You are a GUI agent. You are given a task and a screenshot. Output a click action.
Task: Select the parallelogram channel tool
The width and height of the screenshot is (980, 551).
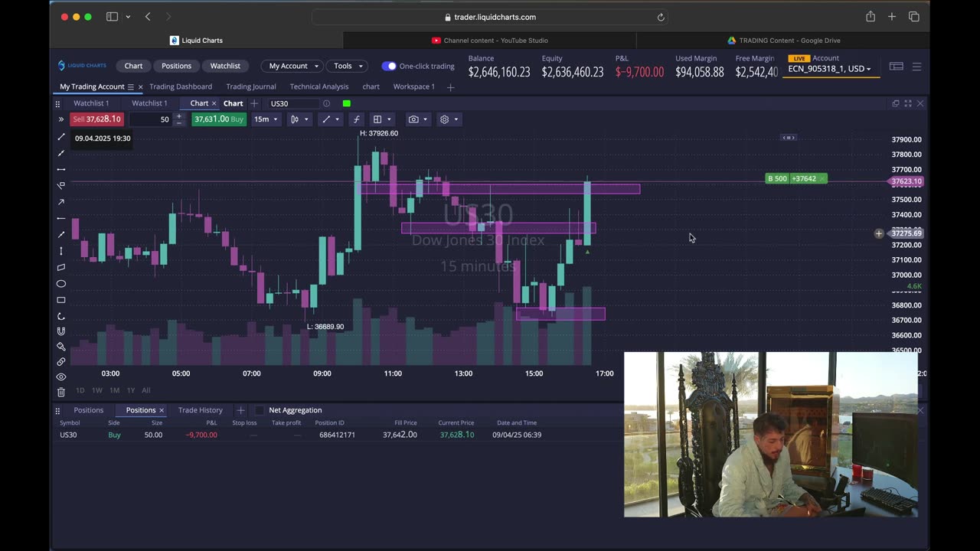click(x=61, y=267)
